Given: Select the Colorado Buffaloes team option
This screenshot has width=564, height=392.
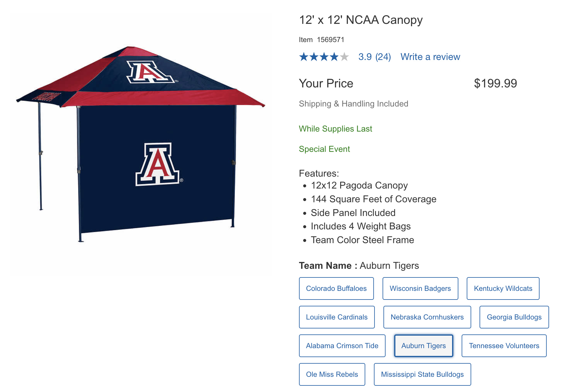Looking at the screenshot, I should [x=336, y=288].
